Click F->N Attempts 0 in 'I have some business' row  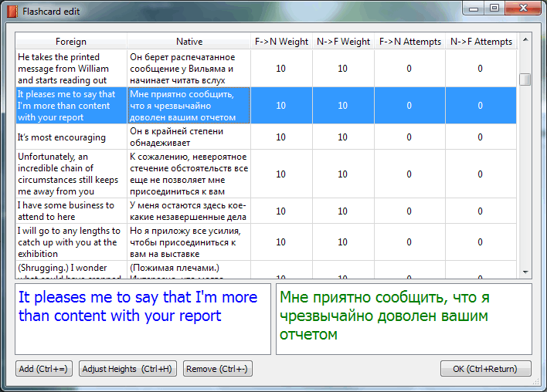point(409,211)
